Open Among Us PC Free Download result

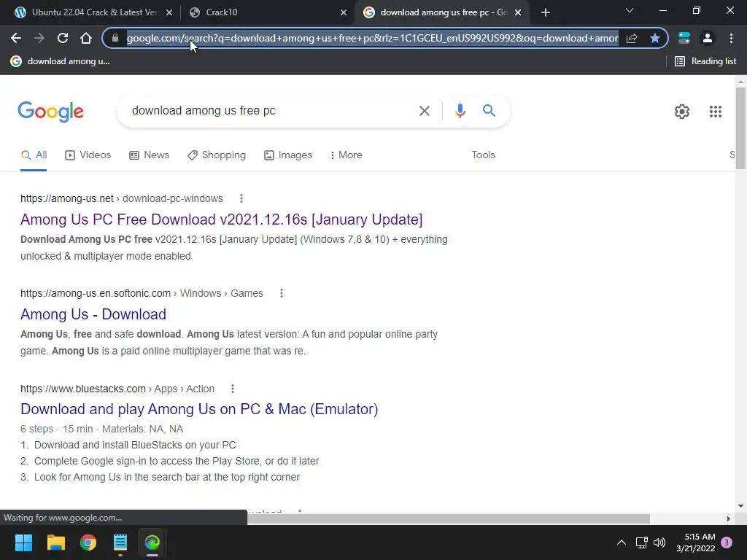point(222,219)
